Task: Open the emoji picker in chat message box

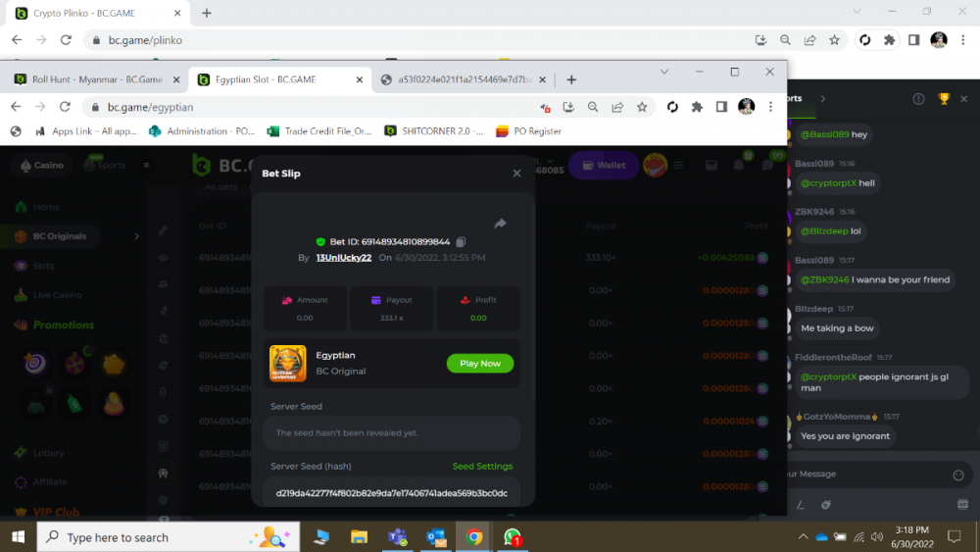Action: tap(958, 475)
